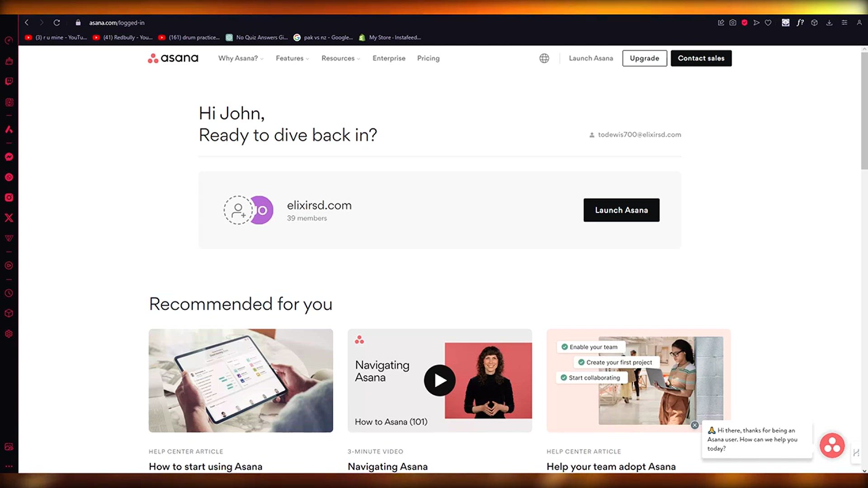
Task: Click the send flow arrow icon
Action: (x=756, y=23)
